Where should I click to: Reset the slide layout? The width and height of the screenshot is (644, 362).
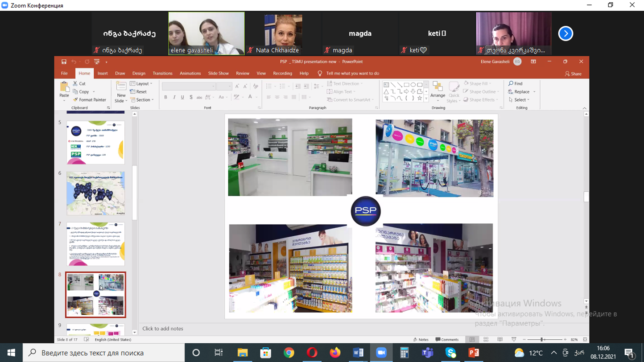[138, 92]
